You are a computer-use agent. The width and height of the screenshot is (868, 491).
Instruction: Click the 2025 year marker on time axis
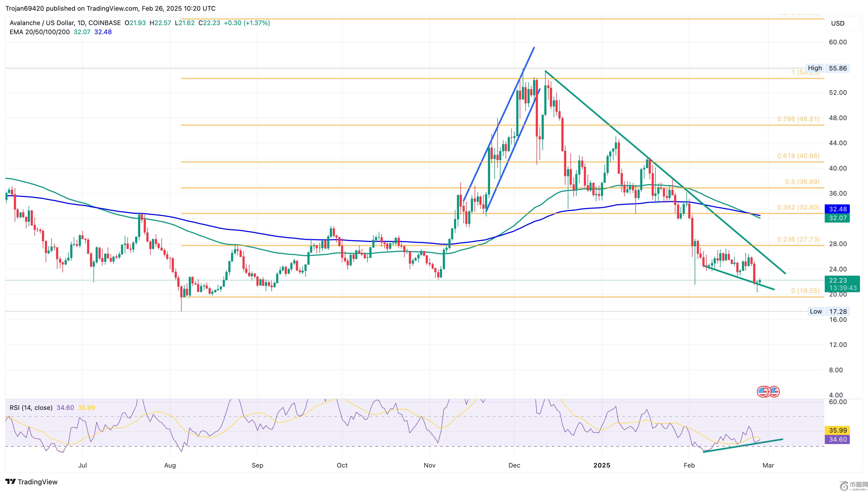coord(602,465)
